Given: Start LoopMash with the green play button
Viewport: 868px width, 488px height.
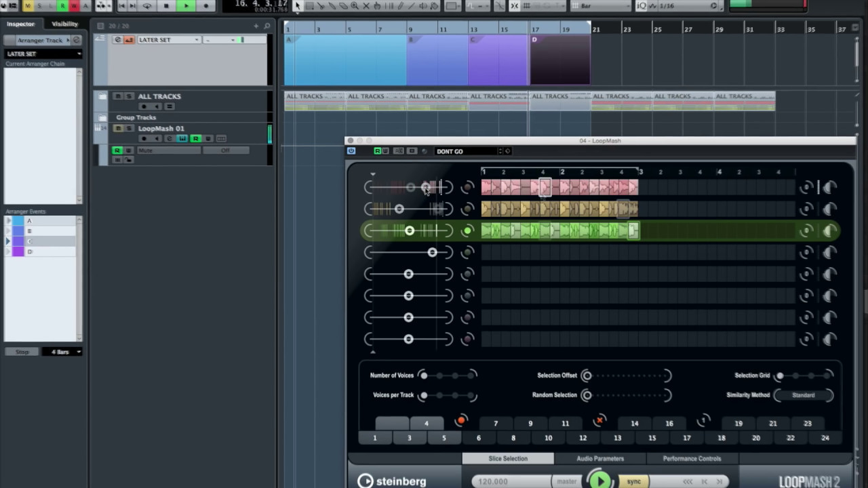Looking at the screenshot, I should [x=599, y=481].
